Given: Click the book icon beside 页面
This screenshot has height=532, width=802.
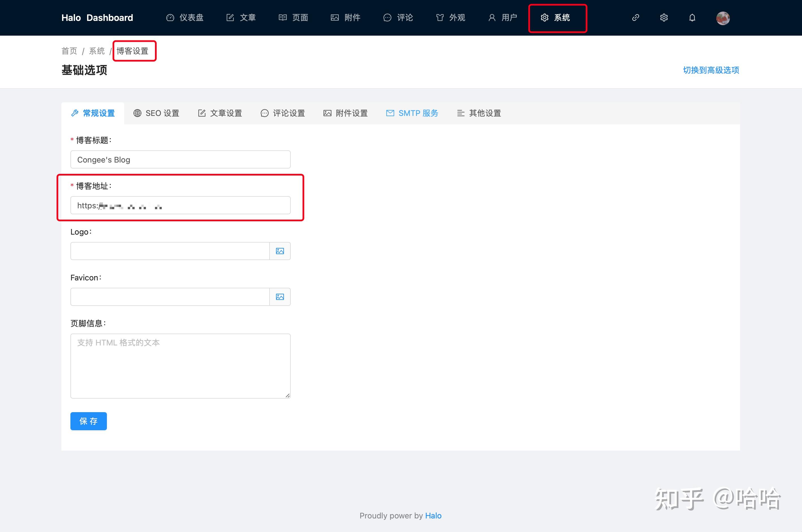Looking at the screenshot, I should 283,18.
